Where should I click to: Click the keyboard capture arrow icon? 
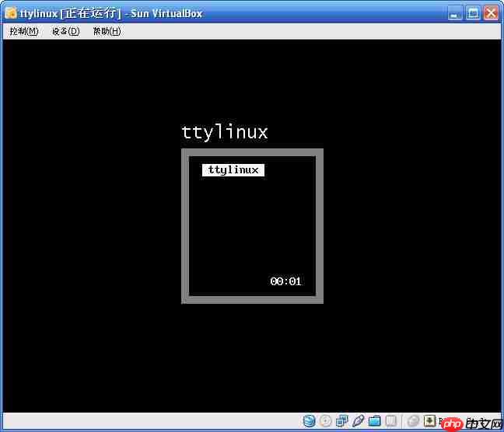coord(429,421)
